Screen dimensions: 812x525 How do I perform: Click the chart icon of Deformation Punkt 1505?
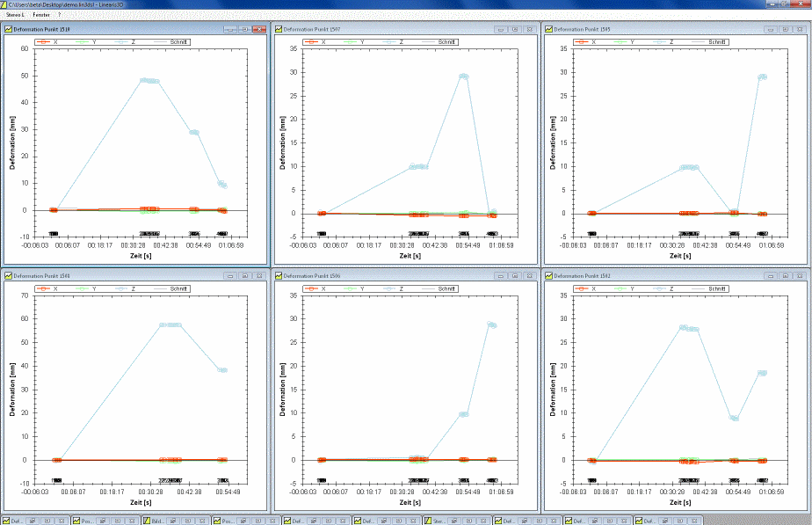pos(549,29)
